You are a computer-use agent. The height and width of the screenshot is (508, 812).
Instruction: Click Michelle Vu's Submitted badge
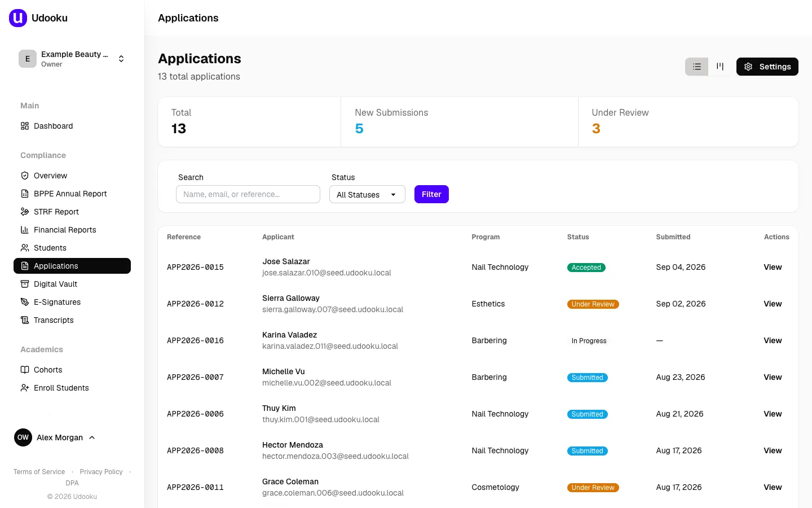coord(587,378)
